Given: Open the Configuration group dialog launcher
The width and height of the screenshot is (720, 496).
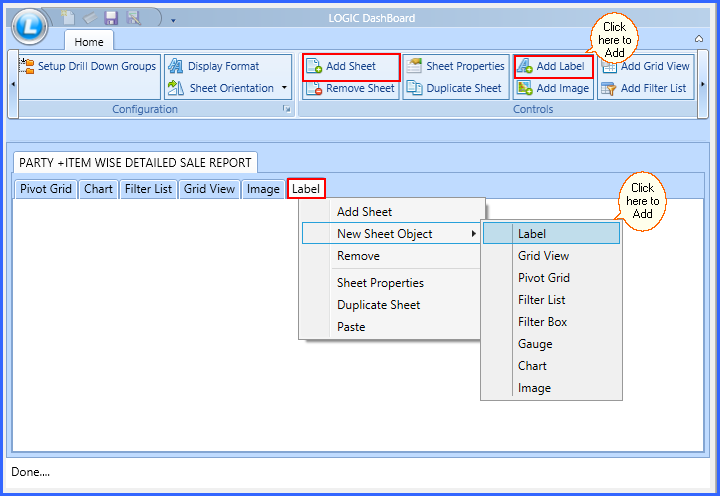Looking at the screenshot, I should (x=287, y=109).
